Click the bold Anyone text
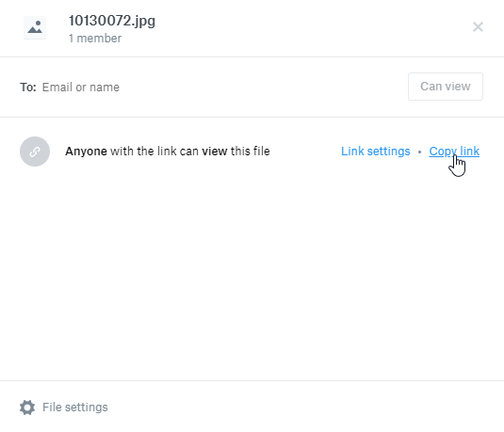Screen dimensions: 504x432 coord(86,152)
